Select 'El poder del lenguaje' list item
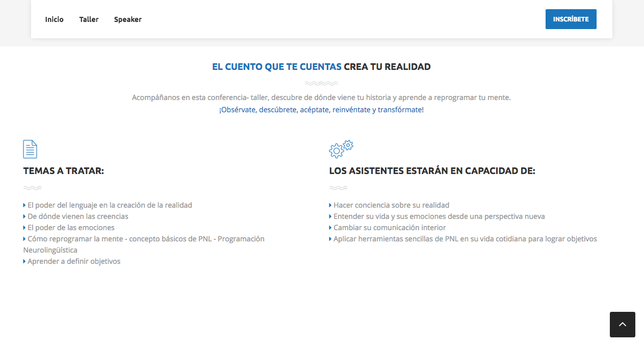Viewport: 644px width, 345px height. (110, 205)
